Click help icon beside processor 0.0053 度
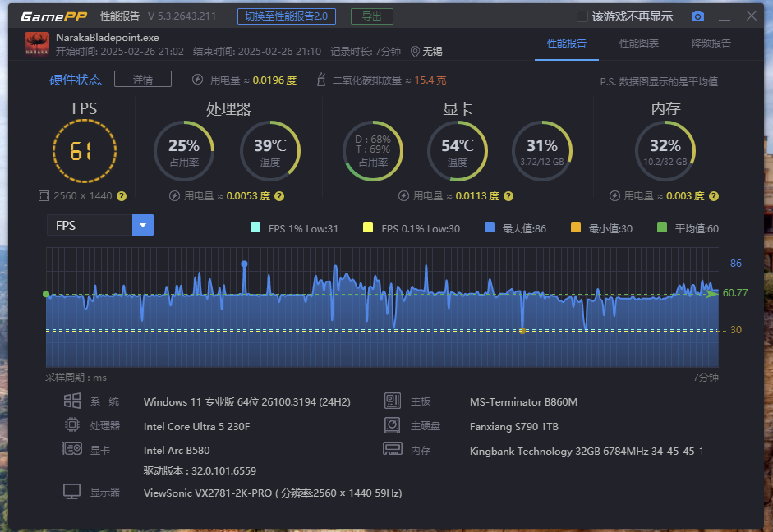The height and width of the screenshot is (532, 773). point(279,196)
